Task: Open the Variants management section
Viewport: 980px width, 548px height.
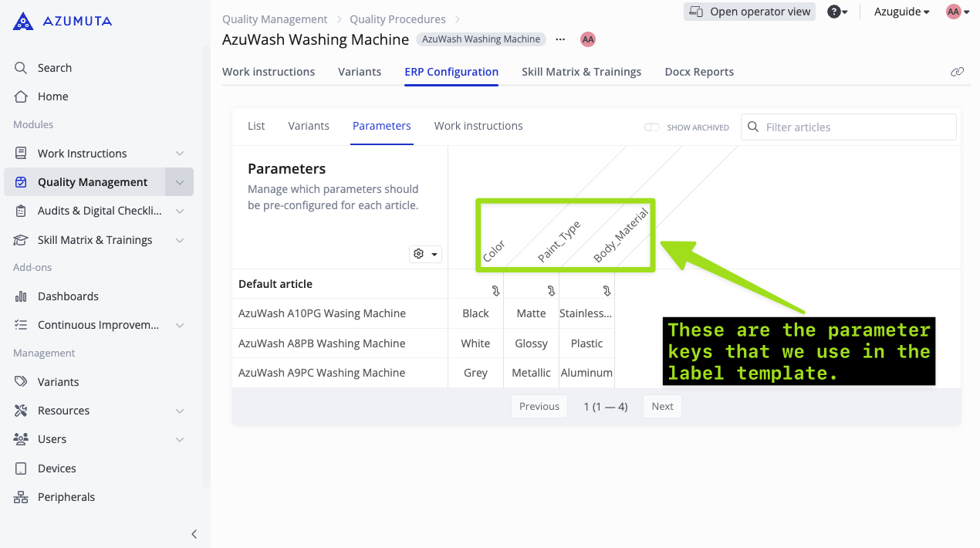Action: click(x=56, y=381)
